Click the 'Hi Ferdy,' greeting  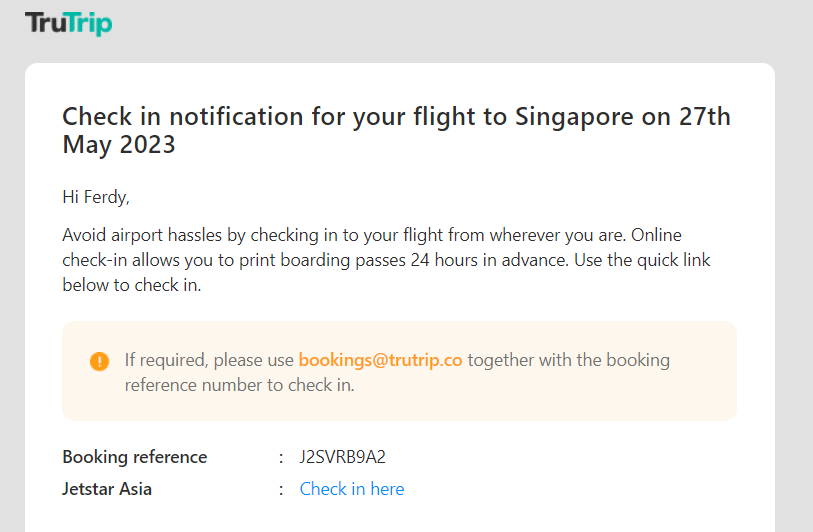(96, 197)
